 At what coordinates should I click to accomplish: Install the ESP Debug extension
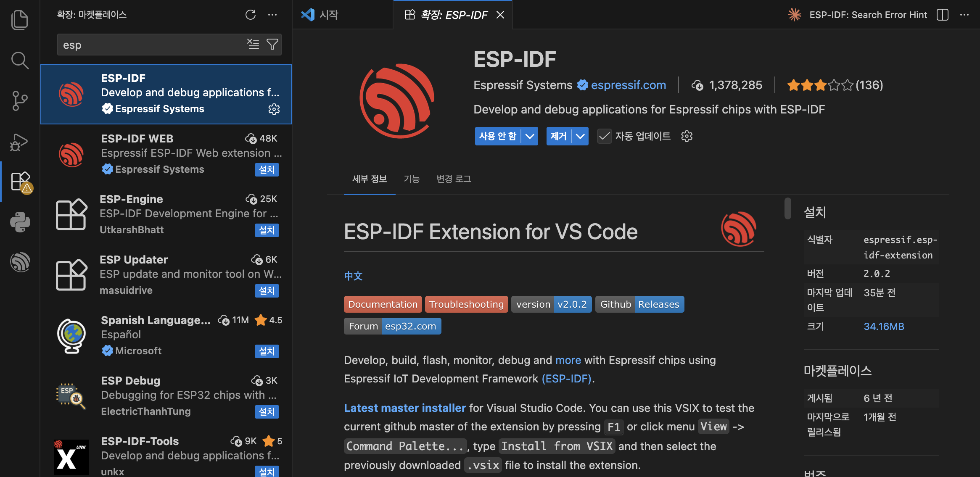(x=267, y=412)
